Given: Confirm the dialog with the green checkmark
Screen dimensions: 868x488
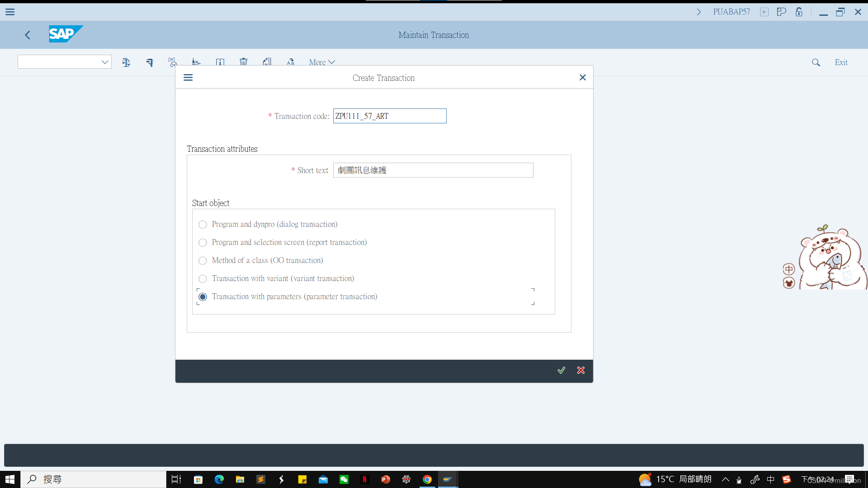Looking at the screenshot, I should pos(561,371).
